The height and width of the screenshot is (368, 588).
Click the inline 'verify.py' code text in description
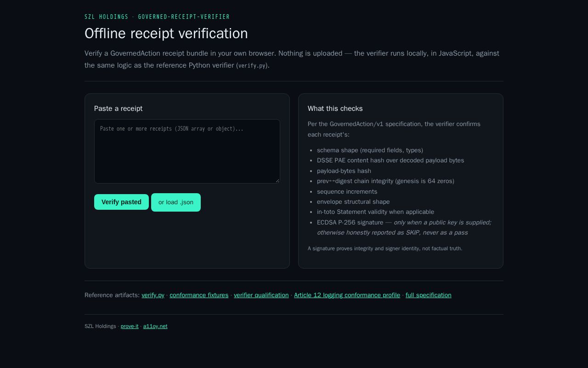[252, 66]
